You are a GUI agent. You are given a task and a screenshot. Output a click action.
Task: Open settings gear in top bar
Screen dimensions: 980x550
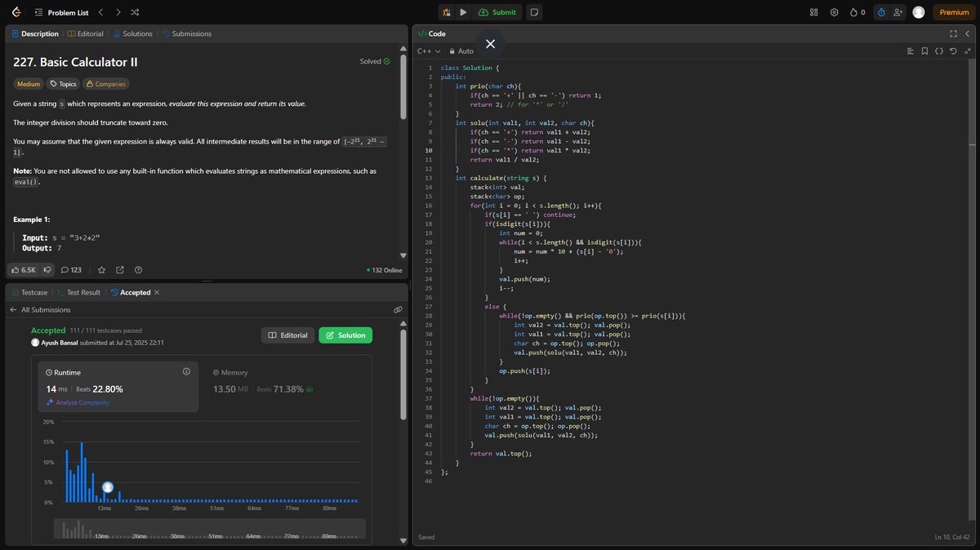point(834,12)
